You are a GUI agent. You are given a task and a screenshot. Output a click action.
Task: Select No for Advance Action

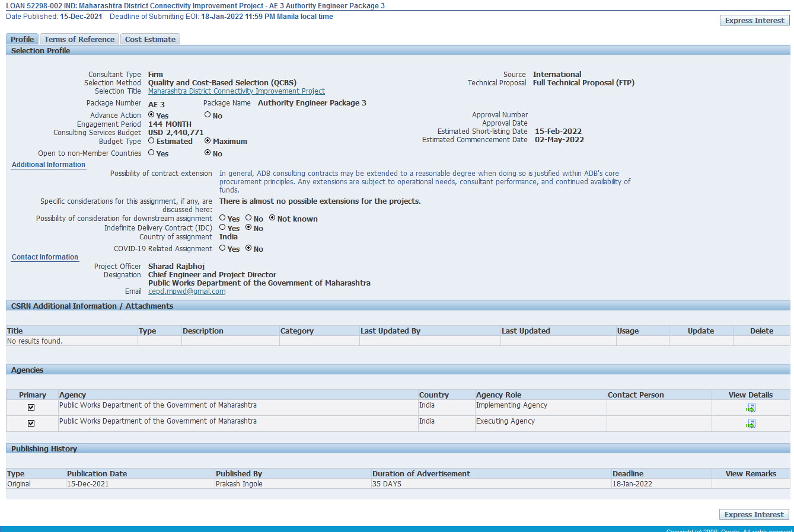click(x=208, y=115)
